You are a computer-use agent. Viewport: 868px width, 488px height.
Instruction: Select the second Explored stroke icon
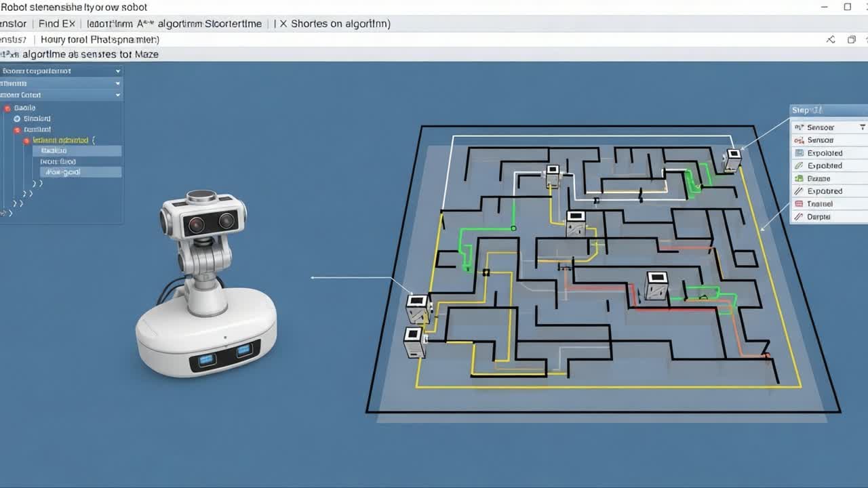799,190
